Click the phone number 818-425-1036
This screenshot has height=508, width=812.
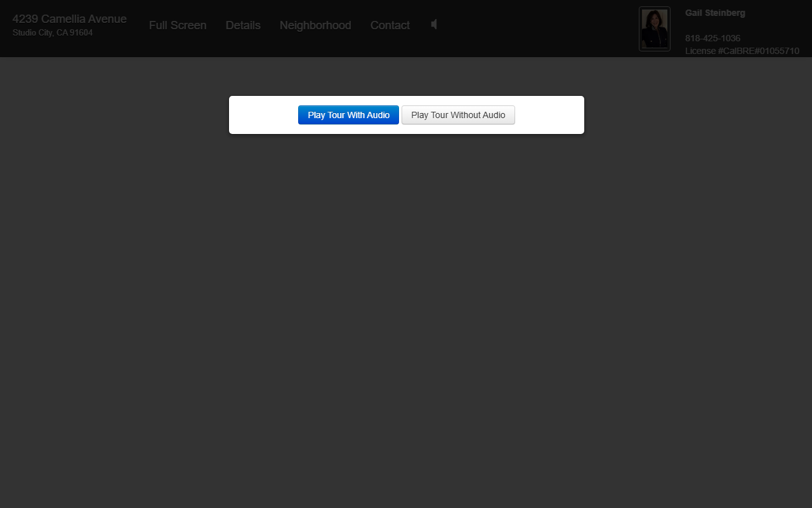(x=712, y=38)
